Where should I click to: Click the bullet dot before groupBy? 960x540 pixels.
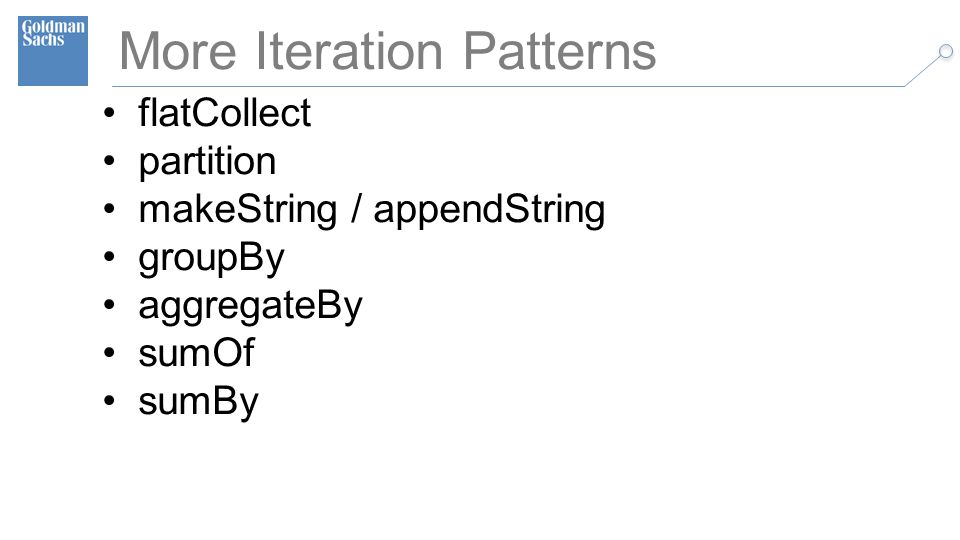click(110, 257)
